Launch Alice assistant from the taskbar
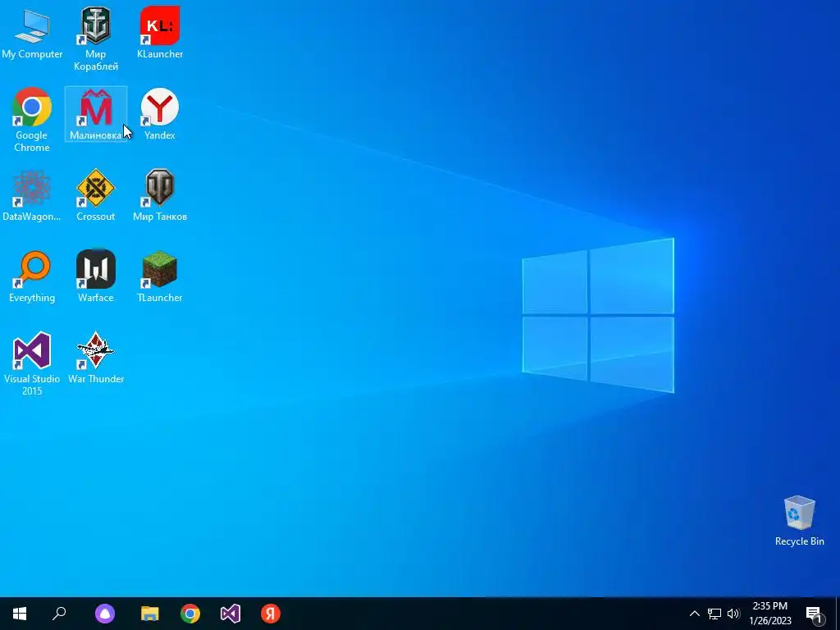The width and height of the screenshot is (840, 630). (x=105, y=614)
